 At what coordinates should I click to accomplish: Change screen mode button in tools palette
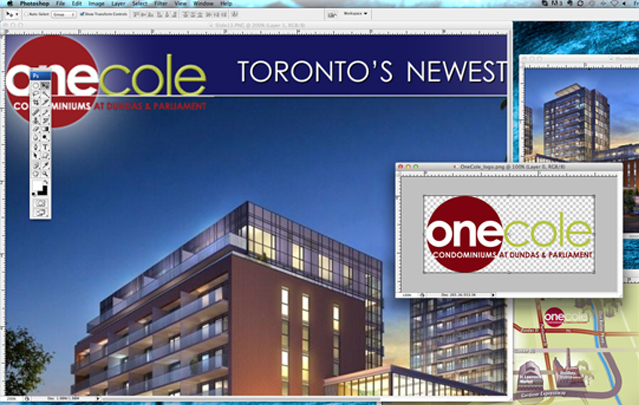[x=40, y=212]
